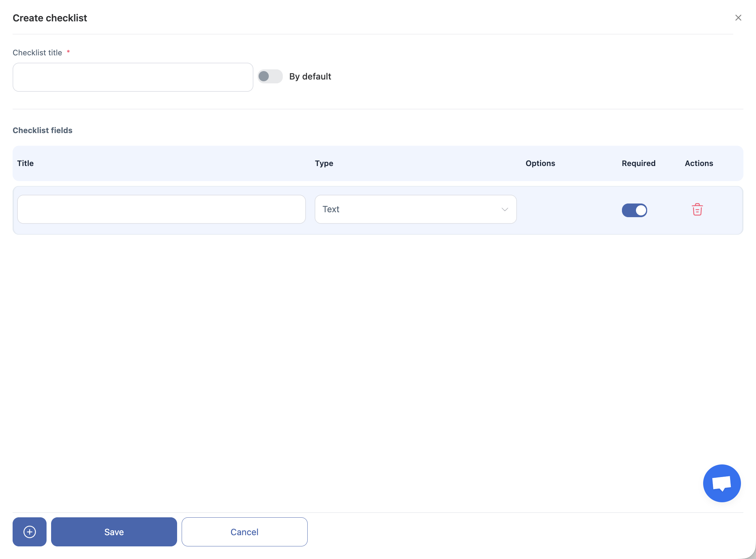The image size is (756, 559).
Task: Click the Options column header
Action: (540, 163)
